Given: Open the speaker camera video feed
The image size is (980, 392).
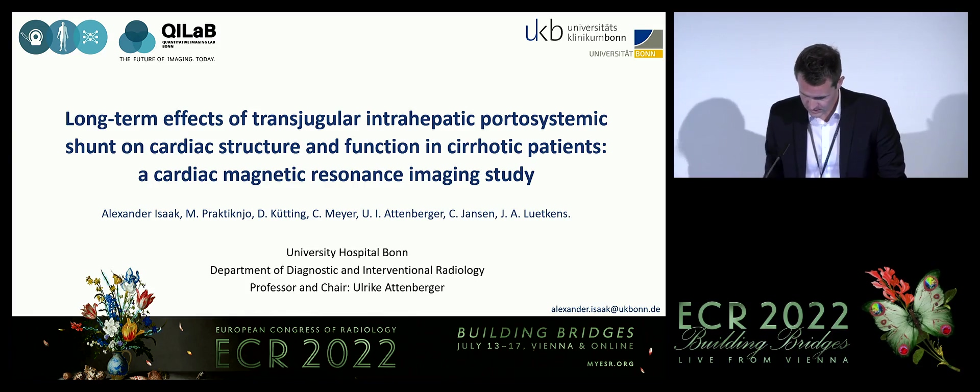Looking at the screenshot, I should point(820,95).
